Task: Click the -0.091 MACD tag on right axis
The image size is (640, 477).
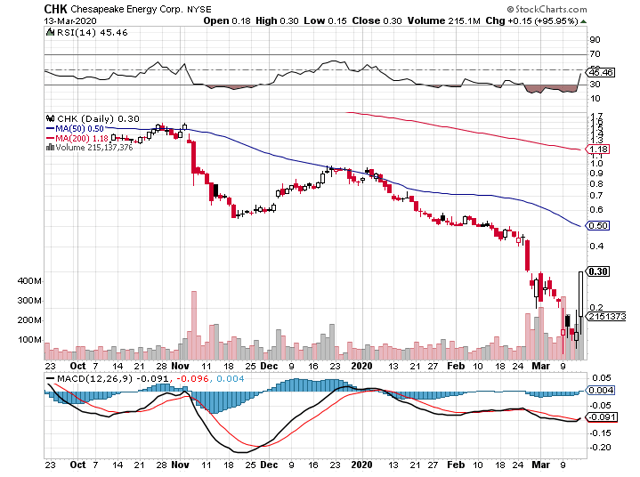Action: (x=602, y=417)
